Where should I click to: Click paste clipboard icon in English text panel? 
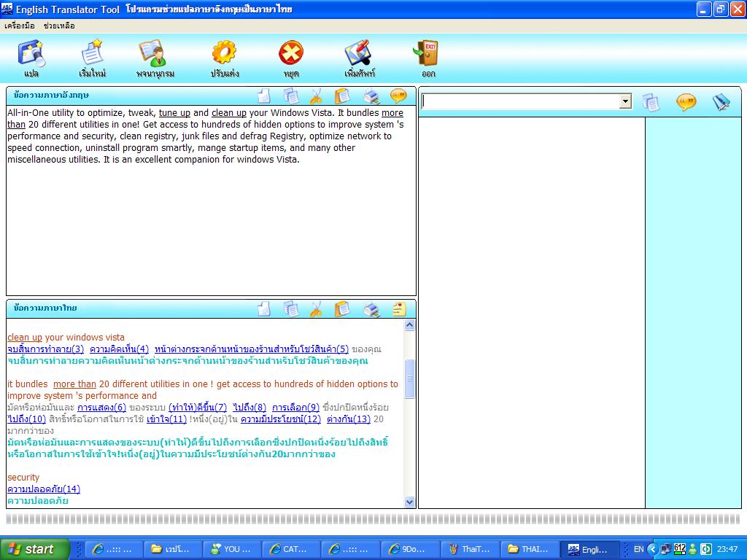tap(343, 96)
